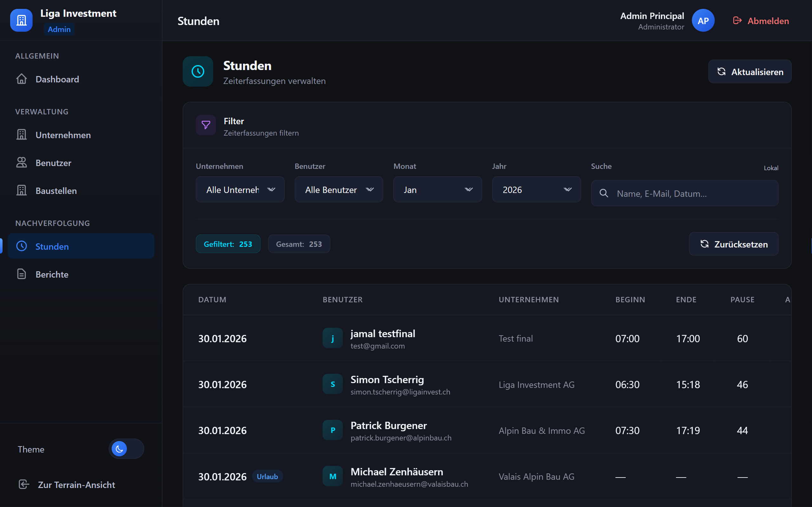Focus the Name, E-Mail, Datum search field
The image size is (812, 507).
coord(691,194)
